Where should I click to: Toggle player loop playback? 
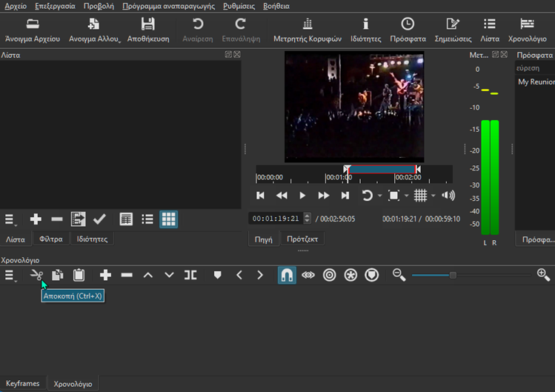(367, 196)
